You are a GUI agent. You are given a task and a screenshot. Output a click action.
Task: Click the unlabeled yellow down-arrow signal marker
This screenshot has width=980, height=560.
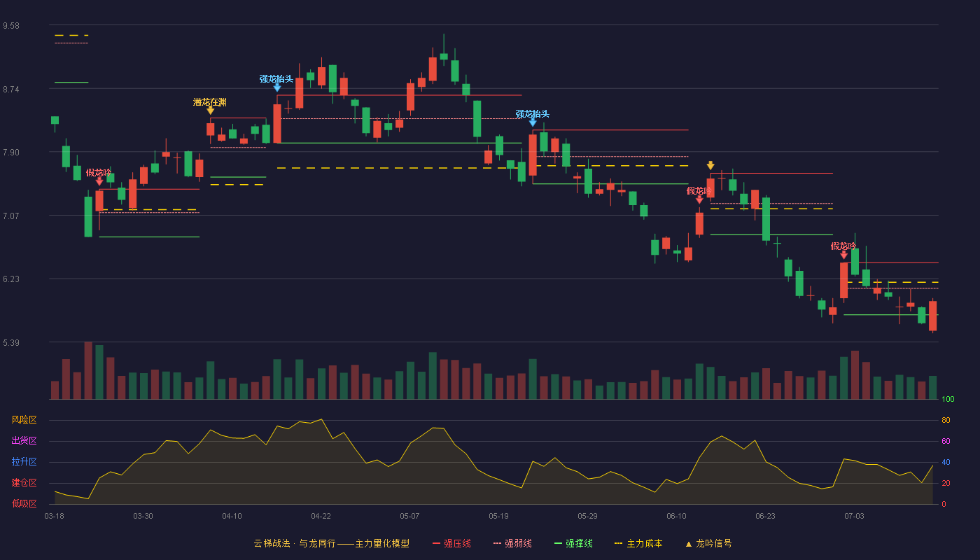[710, 166]
